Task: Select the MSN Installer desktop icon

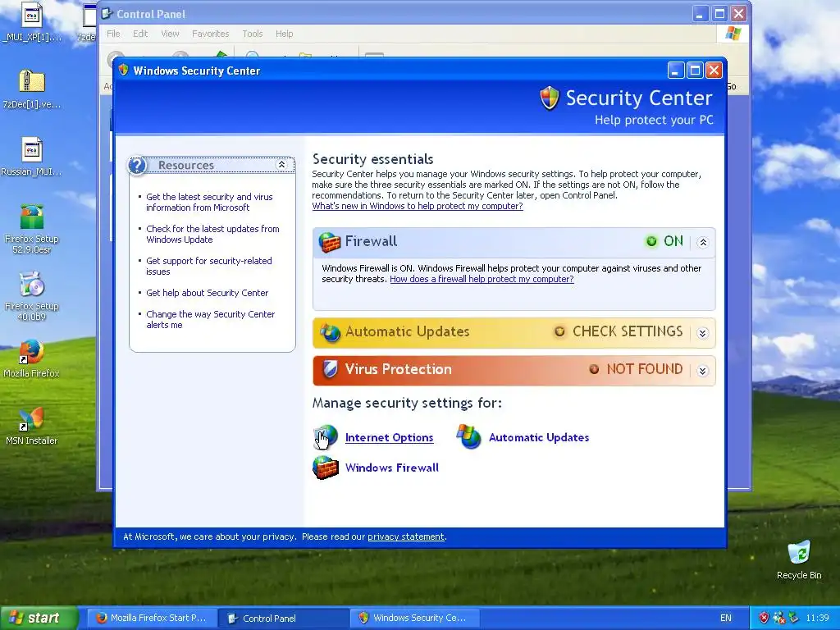Action: pyautogui.click(x=31, y=426)
